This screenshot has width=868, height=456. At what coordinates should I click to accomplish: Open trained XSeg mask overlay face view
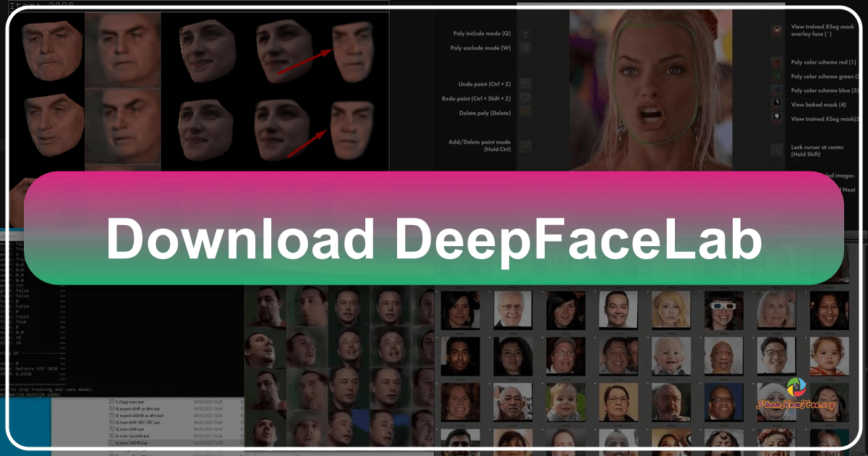775,30
